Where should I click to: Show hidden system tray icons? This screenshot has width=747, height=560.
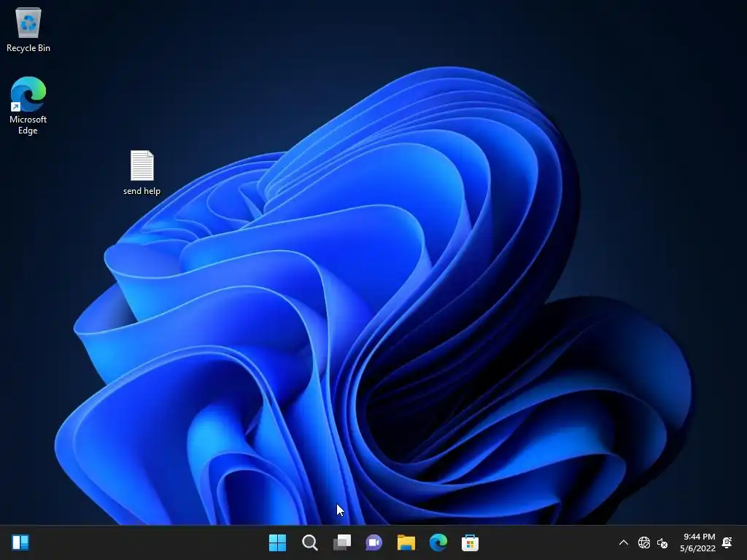pyautogui.click(x=624, y=542)
